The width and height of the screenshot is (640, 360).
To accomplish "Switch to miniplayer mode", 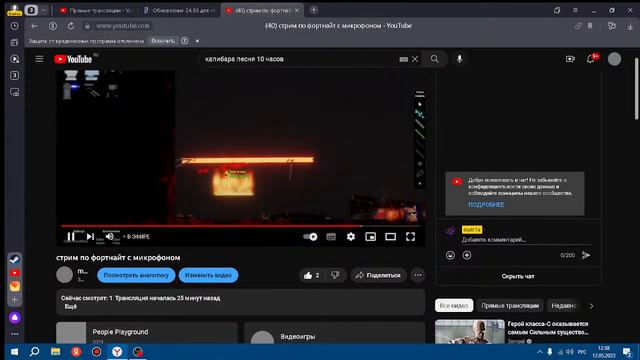I will tap(371, 236).
